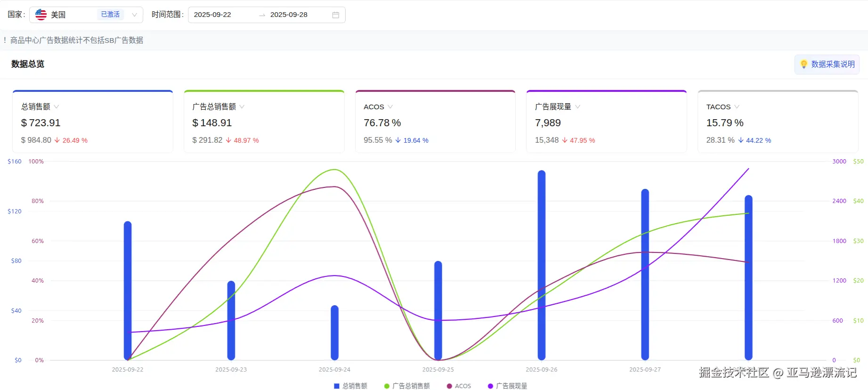Open the 美国 country dropdown arrow
Viewport: 868px width, 390px height.
pyautogui.click(x=134, y=15)
